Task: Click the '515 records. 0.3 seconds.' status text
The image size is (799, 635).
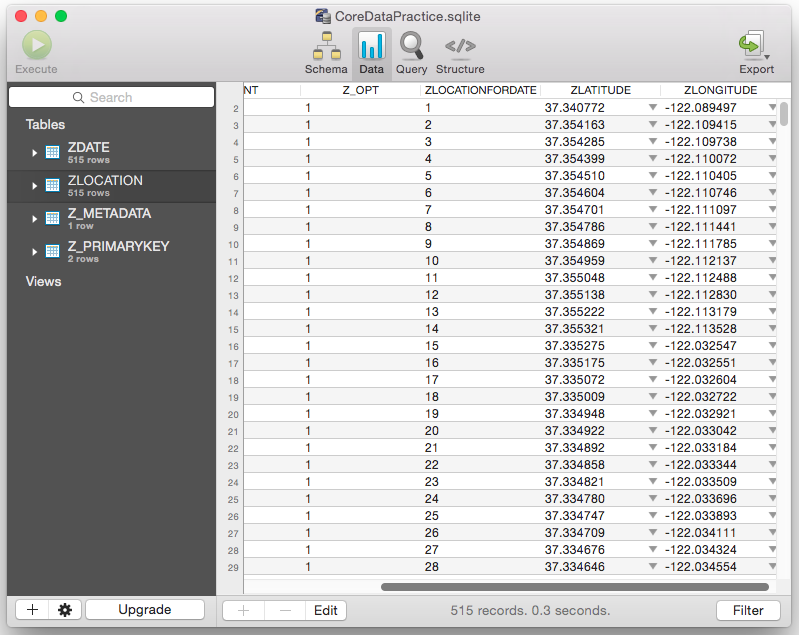Action: (x=530, y=611)
